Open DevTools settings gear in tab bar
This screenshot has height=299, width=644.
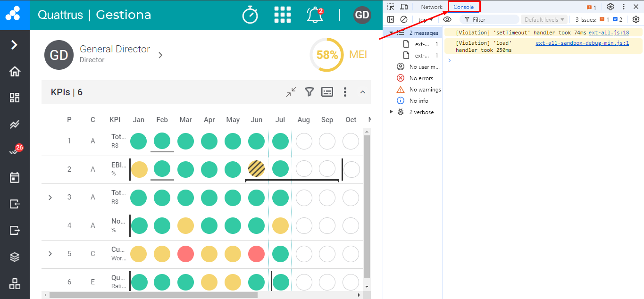click(x=611, y=7)
